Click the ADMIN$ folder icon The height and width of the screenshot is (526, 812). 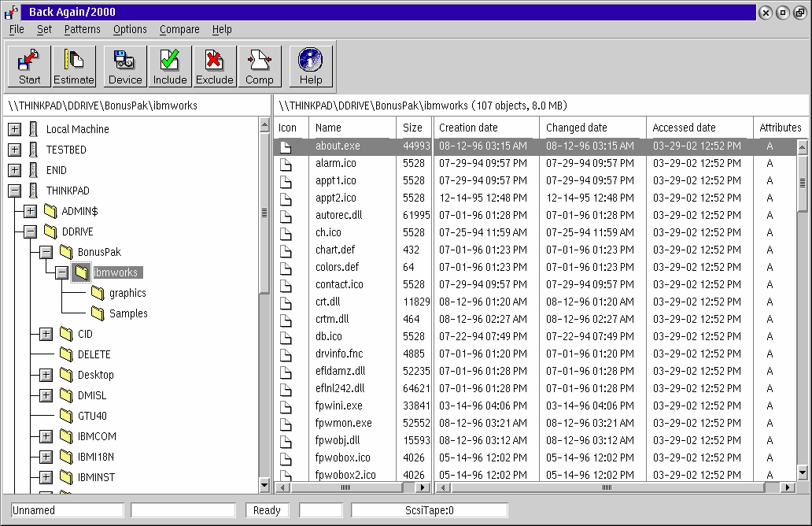pyautogui.click(x=50, y=211)
